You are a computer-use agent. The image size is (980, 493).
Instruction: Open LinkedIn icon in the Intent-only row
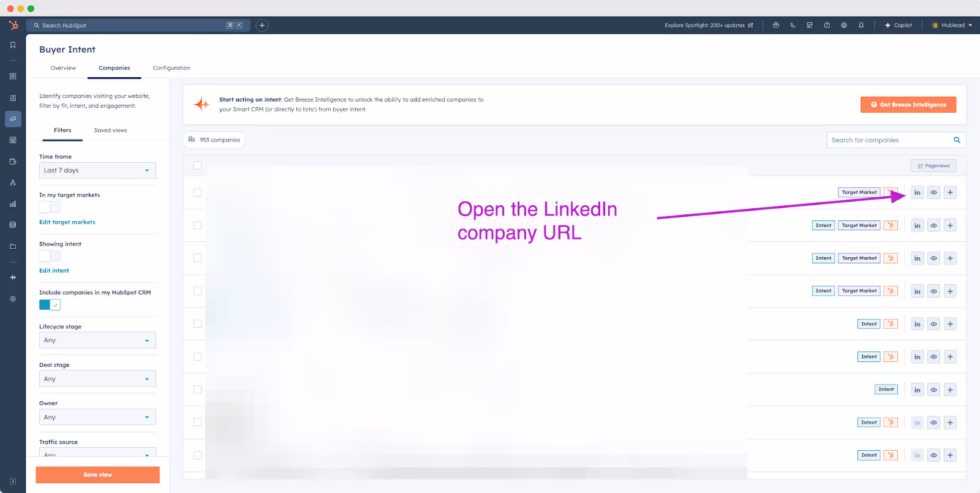click(917, 390)
